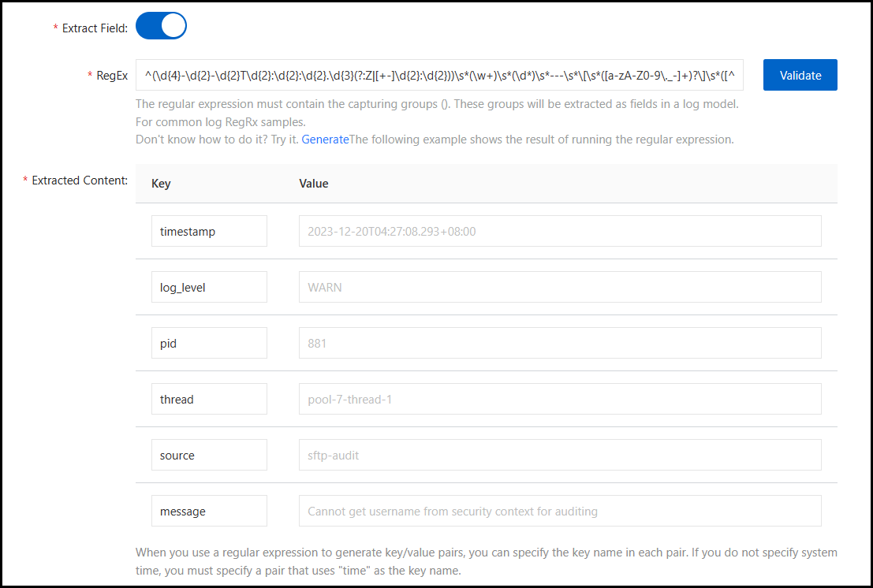This screenshot has height=588, width=873.
Task: Select the value field showing 881
Action: [559, 344]
